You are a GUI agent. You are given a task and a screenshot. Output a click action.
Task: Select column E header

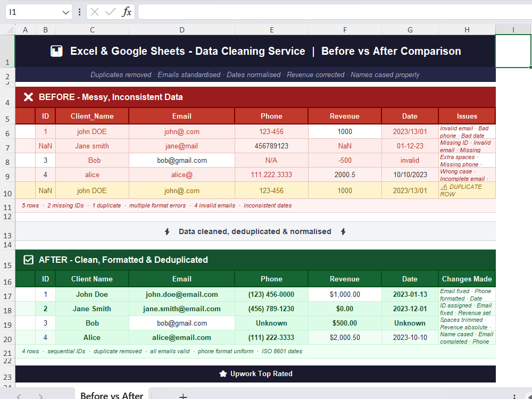point(271,30)
